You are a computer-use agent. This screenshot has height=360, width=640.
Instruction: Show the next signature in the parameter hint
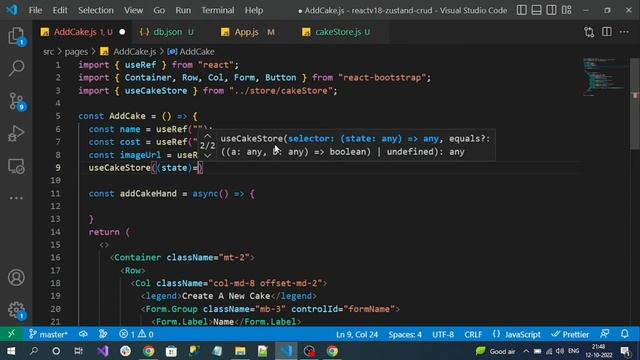pos(207,156)
